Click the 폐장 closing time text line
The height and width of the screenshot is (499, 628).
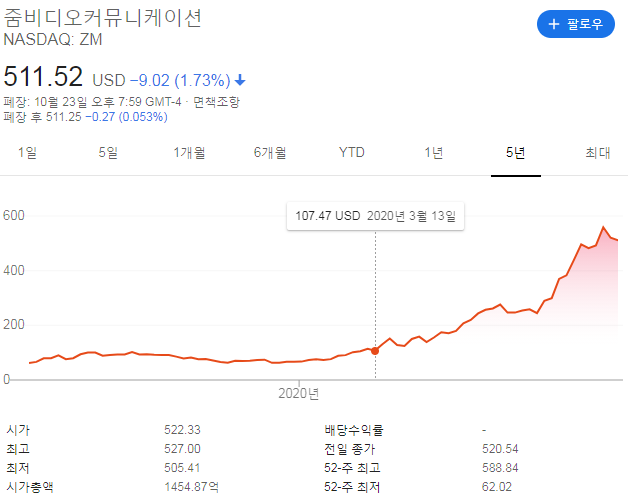122,102
